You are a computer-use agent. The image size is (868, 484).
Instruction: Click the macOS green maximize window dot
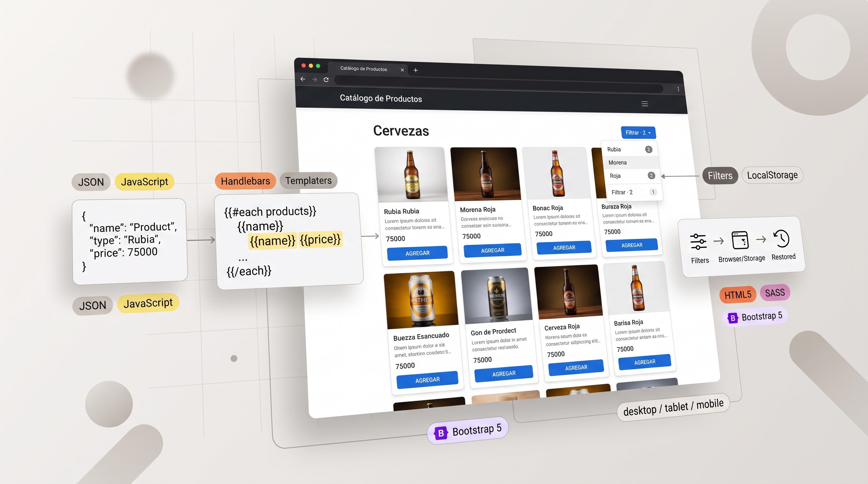[x=318, y=66]
